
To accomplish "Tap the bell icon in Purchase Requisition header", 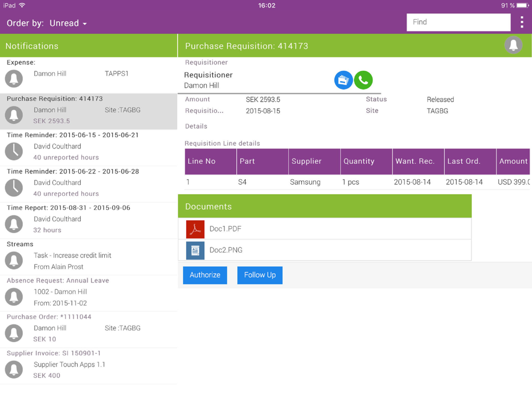I will 513,45.
